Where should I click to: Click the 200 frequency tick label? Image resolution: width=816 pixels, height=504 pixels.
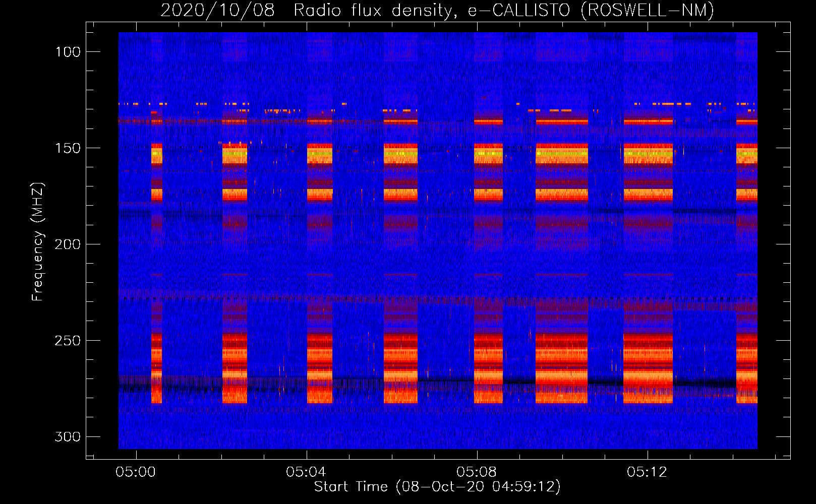click(68, 244)
